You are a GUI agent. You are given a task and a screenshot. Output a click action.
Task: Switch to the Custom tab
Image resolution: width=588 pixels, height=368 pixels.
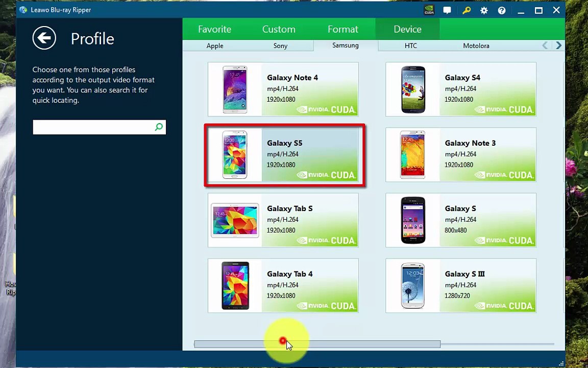(279, 29)
